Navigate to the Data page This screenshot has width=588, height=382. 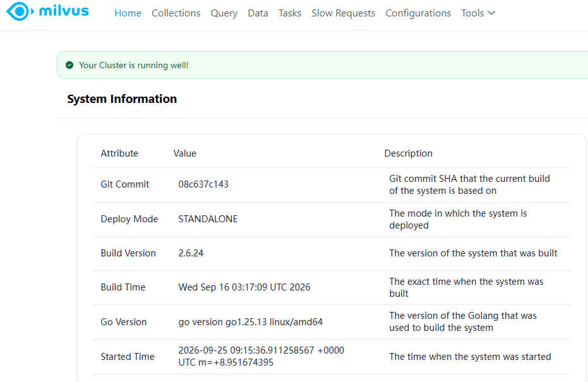point(258,13)
